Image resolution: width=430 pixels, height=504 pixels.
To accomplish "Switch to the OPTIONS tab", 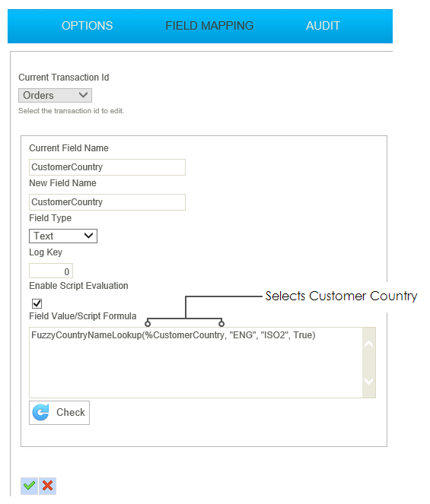I will pyautogui.click(x=88, y=26).
